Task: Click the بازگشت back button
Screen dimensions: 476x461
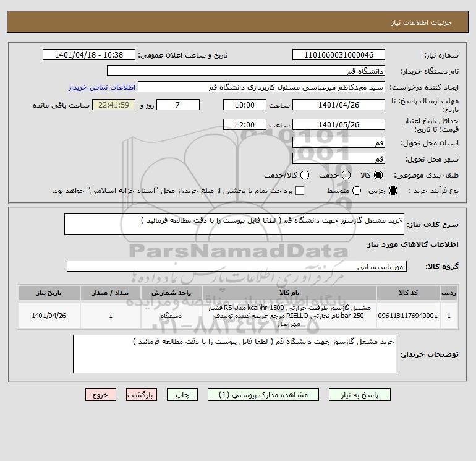Action: (x=142, y=394)
